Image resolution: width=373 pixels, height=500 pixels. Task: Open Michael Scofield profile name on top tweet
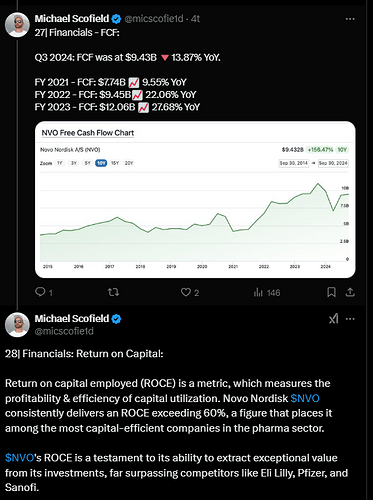72,19
